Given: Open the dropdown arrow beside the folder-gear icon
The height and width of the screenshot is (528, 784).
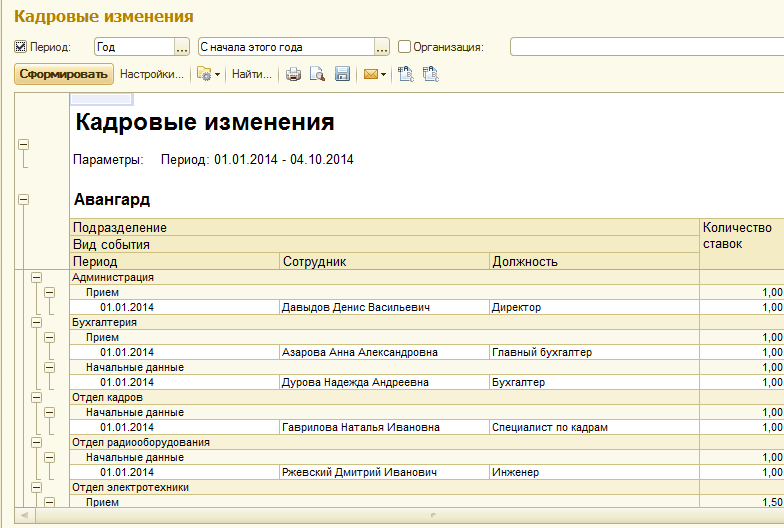Looking at the screenshot, I should (x=218, y=74).
